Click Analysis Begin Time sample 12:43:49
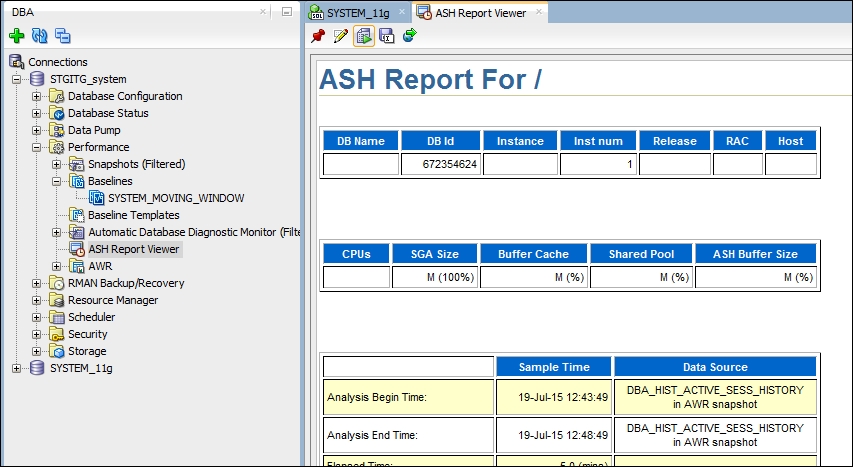The image size is (853, 467). tap(554, 397)
